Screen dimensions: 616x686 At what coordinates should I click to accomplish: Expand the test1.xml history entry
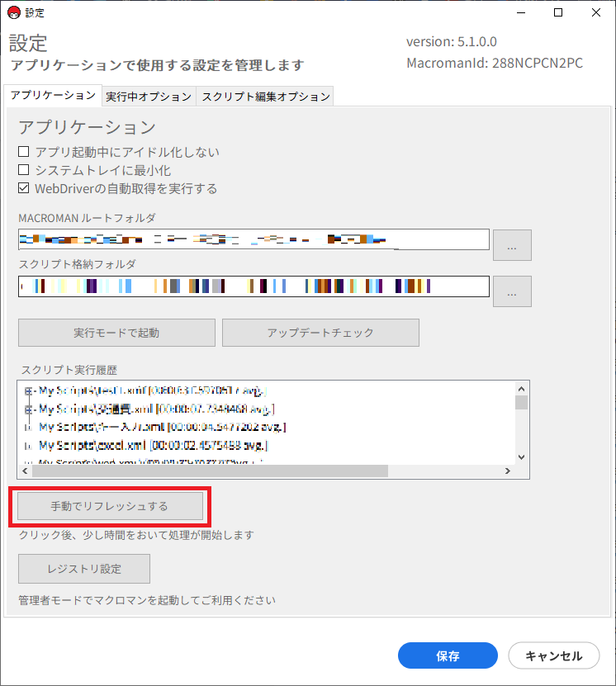[x=28, y=391]
